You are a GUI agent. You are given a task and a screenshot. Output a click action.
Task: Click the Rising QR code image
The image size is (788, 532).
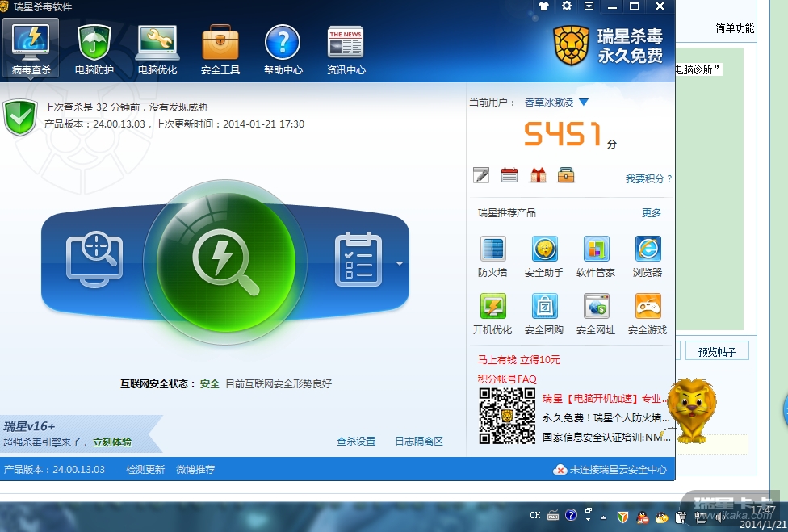coord(507,417)
